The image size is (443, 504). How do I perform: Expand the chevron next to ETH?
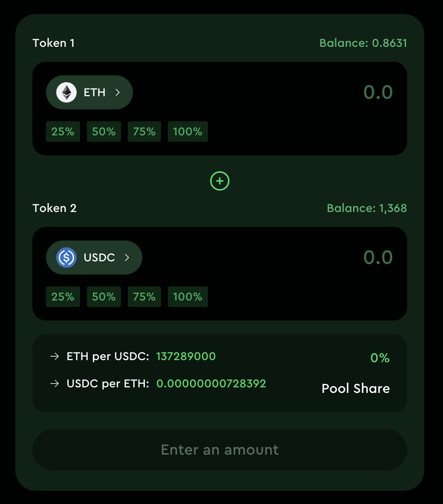click(118, 92)
